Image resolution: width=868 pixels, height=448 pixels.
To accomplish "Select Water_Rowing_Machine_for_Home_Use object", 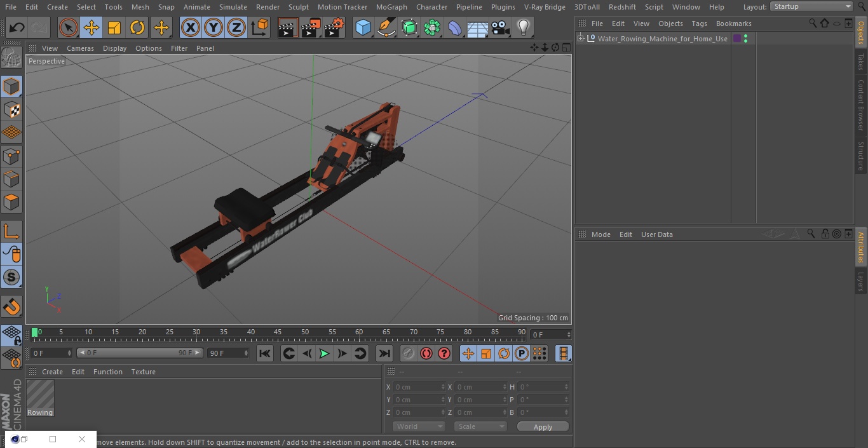I will [x=662, y=39].
